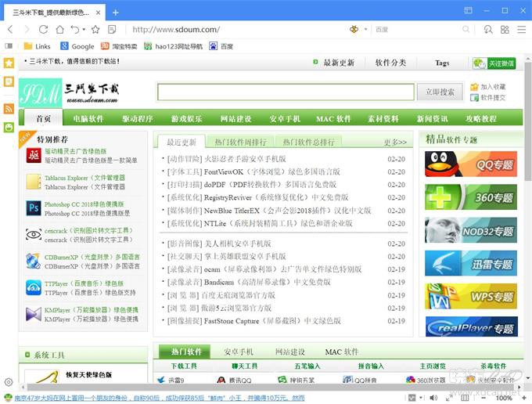Switch to the 热门软件总排行 tab
The width and height of the screenshot is (532, 404).
(x=308, y=142)
